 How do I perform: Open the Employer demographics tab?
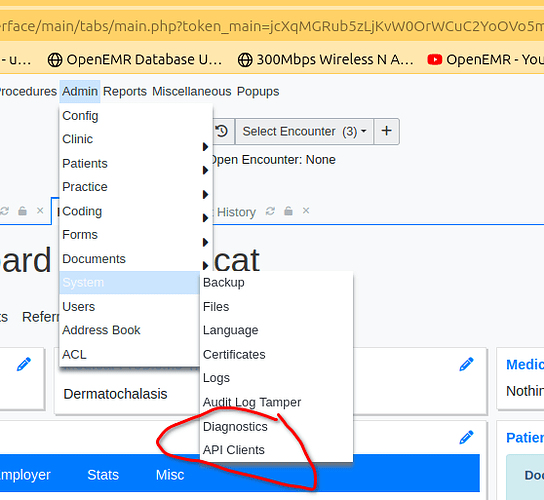25,475
